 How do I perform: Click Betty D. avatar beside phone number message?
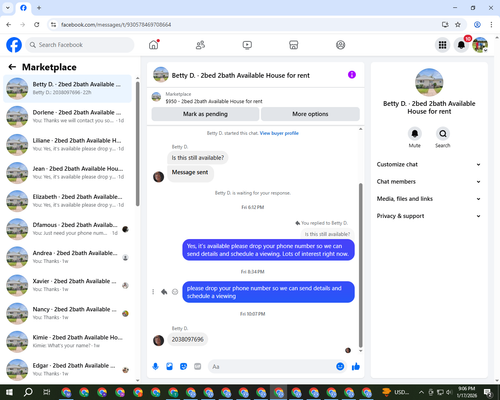(x=158, y=340)
